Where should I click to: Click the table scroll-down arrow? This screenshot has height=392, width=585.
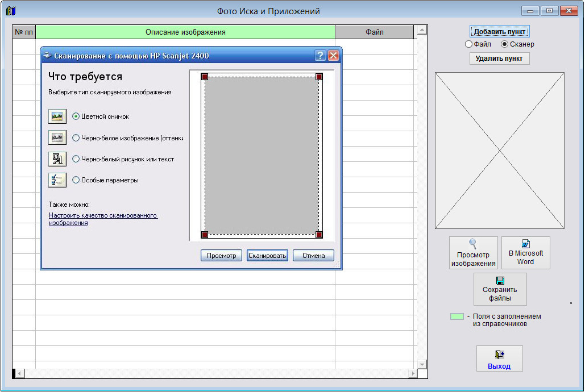tap(422, 364)
